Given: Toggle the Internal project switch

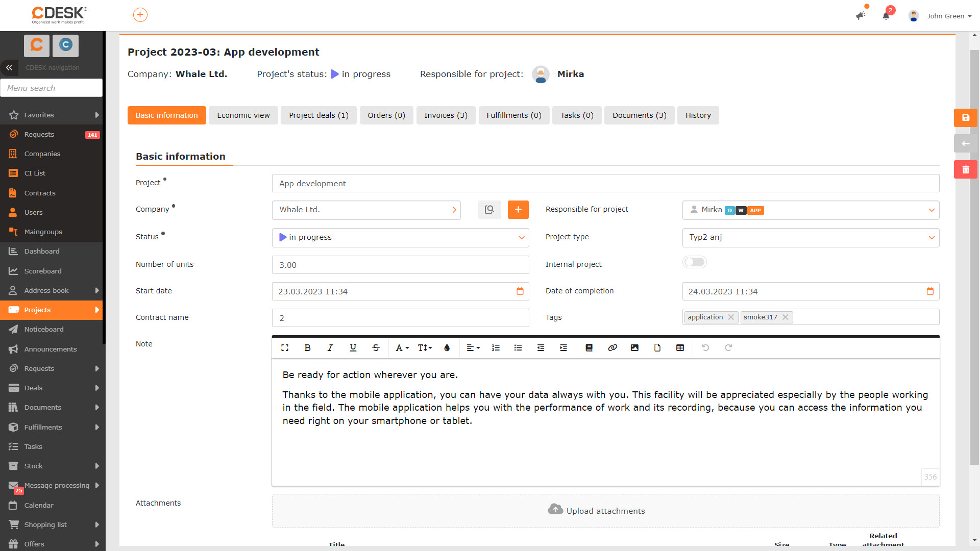Looking at the screenshot, I should point(695,262).
